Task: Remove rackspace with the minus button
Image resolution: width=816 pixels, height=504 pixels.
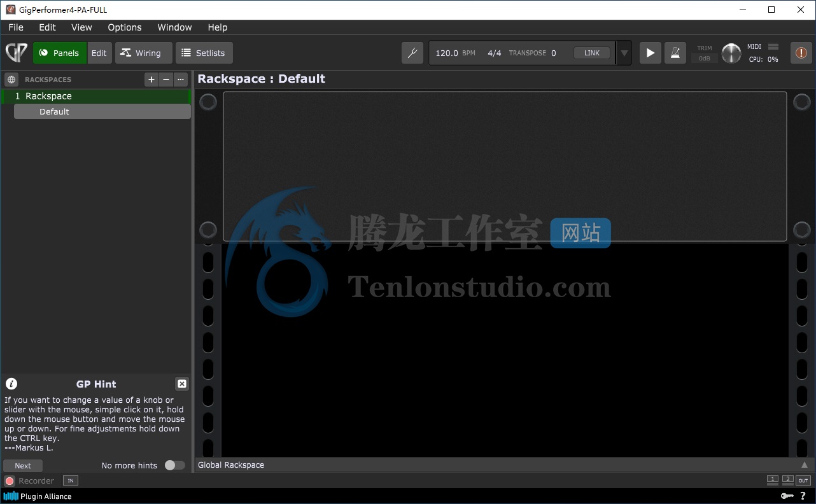Action: click(x=166, y=80)
